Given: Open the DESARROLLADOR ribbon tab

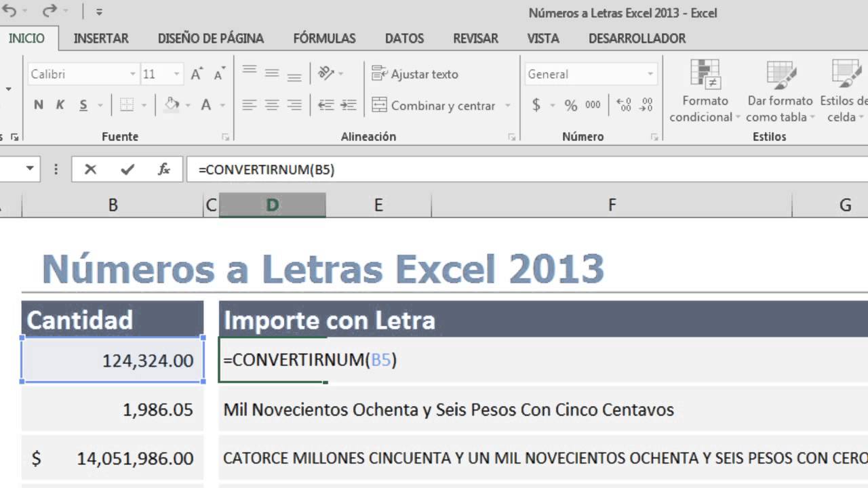Looking at the screenshot, I should (637, 39).
